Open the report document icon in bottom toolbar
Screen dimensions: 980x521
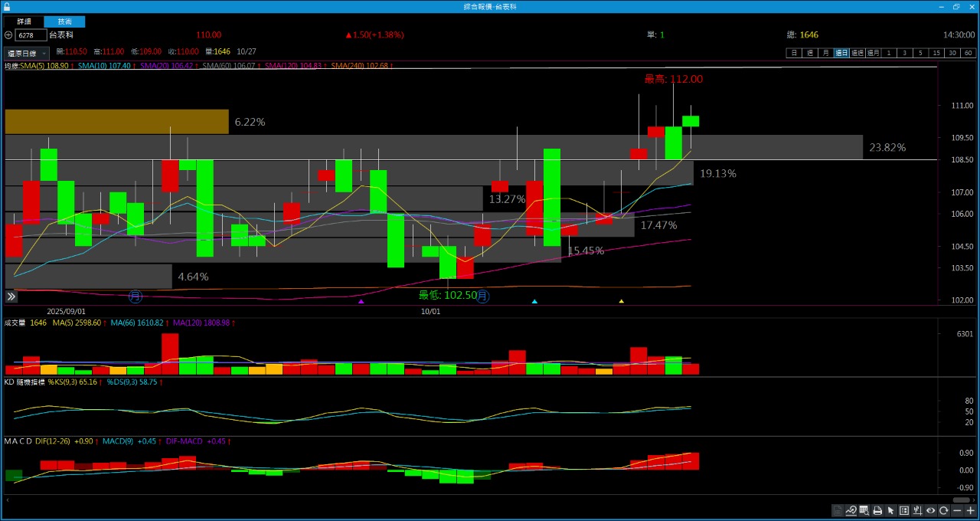pos(838,510)
